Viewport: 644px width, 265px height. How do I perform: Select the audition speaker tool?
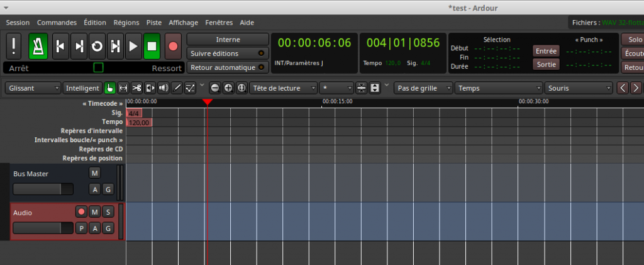(x=163, y=88)
